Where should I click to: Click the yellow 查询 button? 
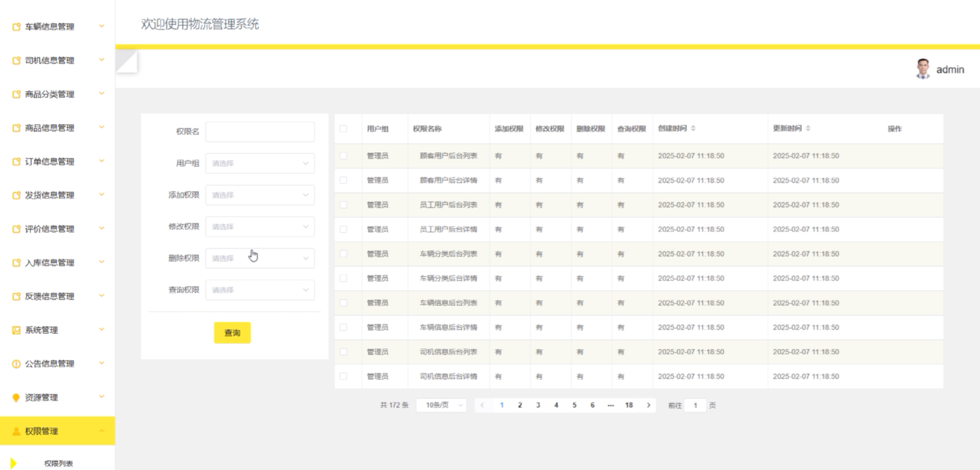(x=232, y=333)
